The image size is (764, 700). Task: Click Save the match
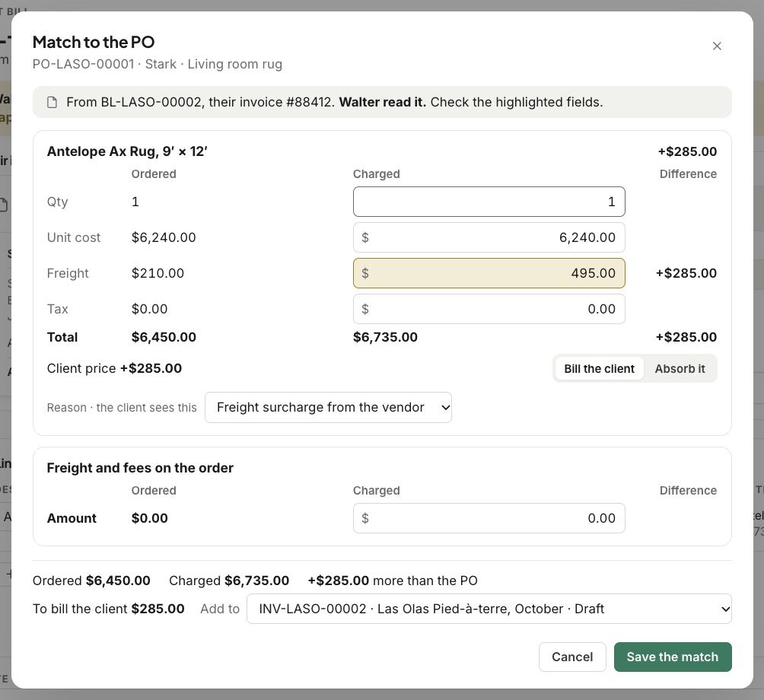click(673, 657)
